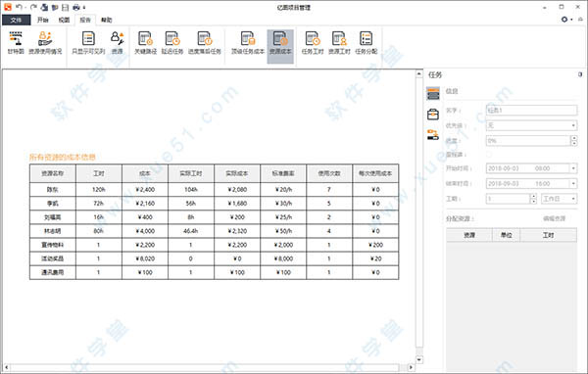588x374 pixels.
Task: Open the task assignment (任务分配) report
Action: pos(366,43)
